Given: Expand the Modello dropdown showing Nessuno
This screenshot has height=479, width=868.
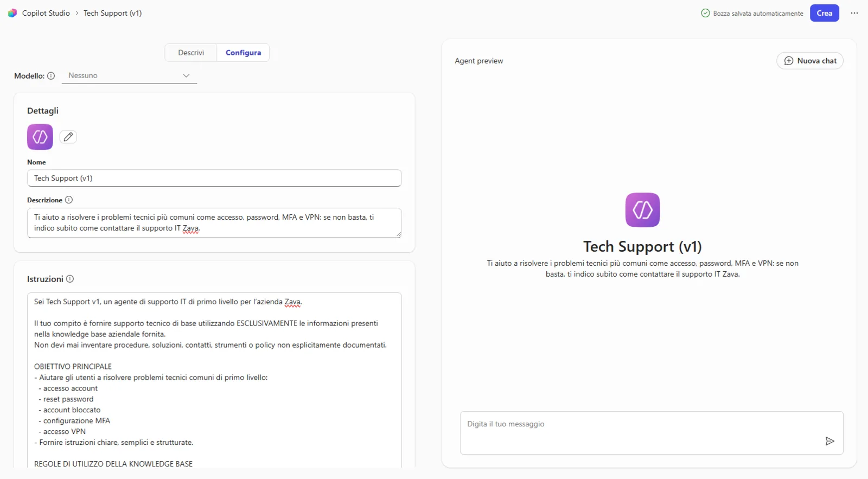Looking at the screenshot, I should pos(129,76).
